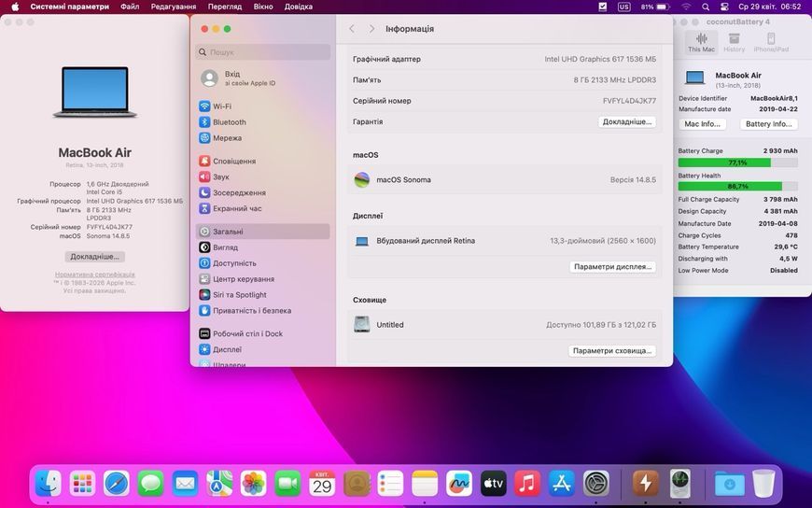Click Докладніше button next to Гарантія
Viewport: 812px width, 508px height.
click(627, 121)
